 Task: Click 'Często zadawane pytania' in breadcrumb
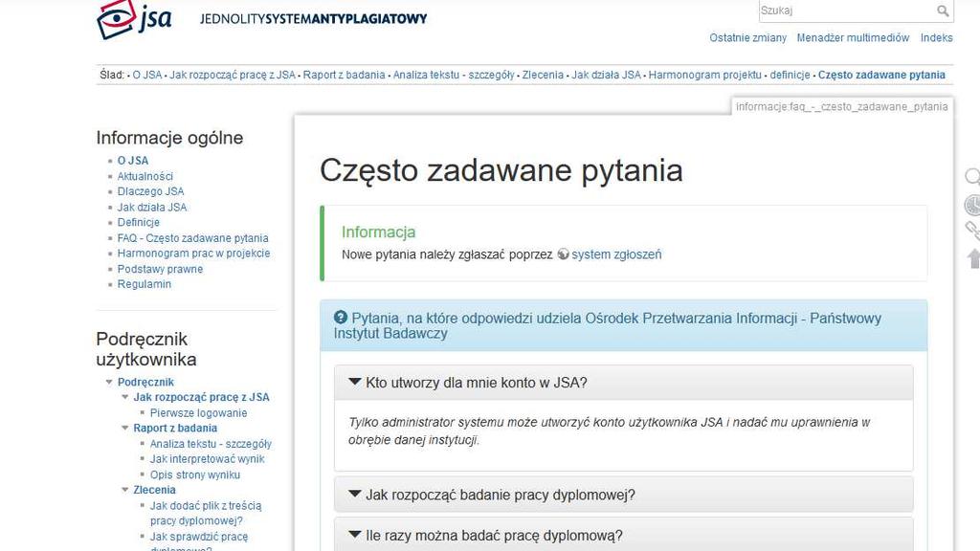point(881,75)
